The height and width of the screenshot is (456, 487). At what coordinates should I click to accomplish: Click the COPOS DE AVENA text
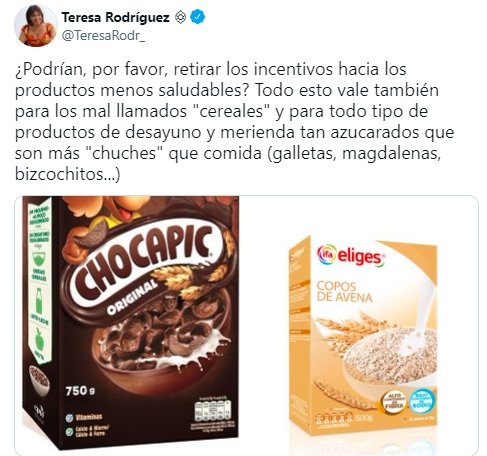pyautogui.click(x=344, y=291)
